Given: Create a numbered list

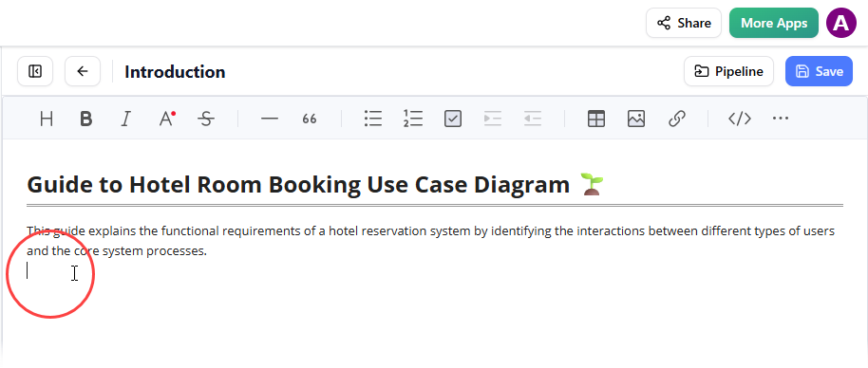Looking at the screenshot, I should tap(413, 119).
